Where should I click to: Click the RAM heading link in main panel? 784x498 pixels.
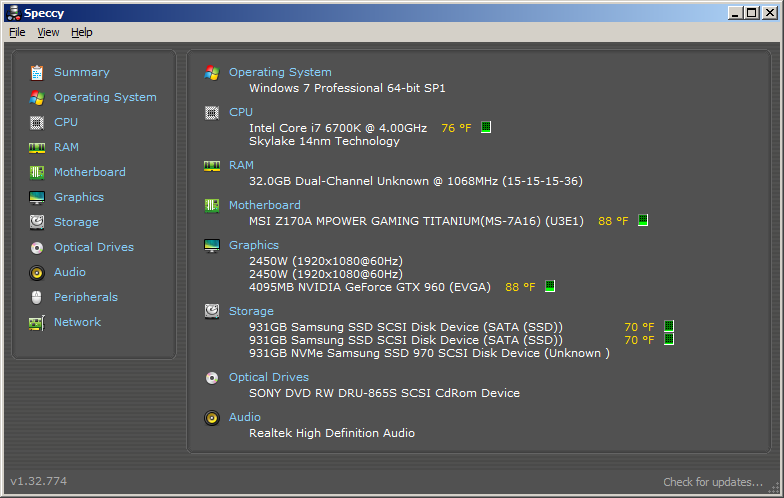242,165
